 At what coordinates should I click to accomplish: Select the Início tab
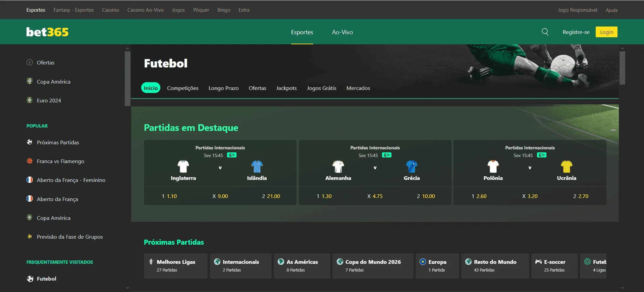click(151, 88)
